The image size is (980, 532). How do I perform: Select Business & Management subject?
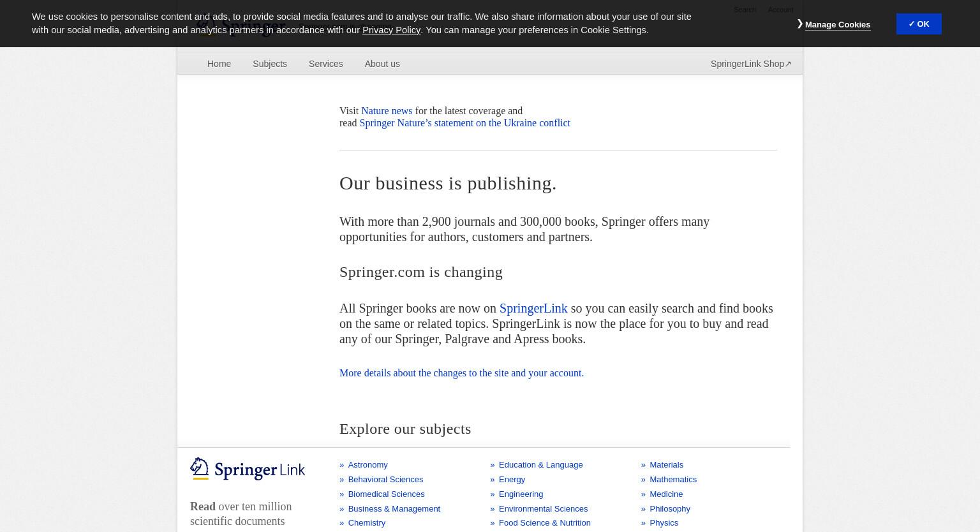394,508
